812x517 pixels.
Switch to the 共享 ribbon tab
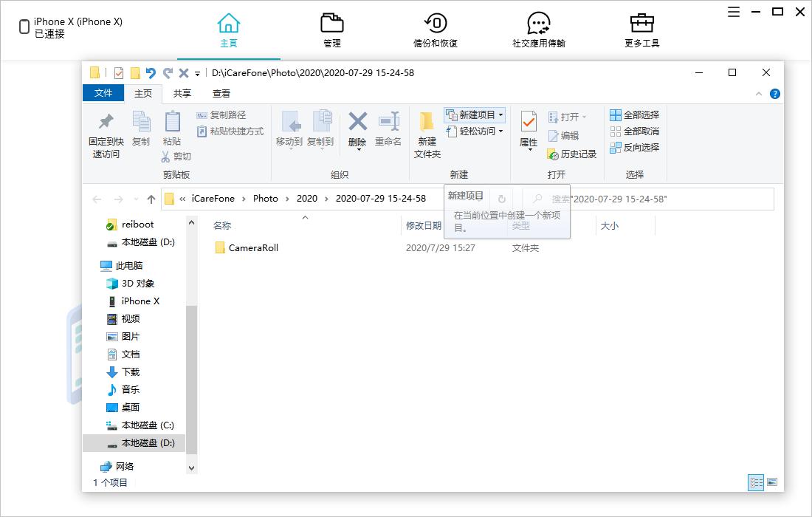pos(182,93)
